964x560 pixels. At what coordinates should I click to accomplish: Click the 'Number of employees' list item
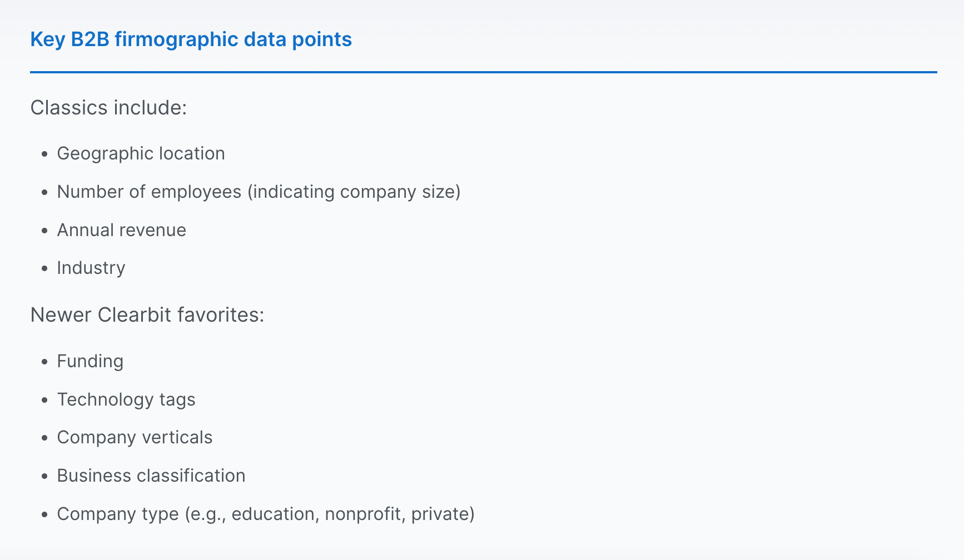(259, 192)
